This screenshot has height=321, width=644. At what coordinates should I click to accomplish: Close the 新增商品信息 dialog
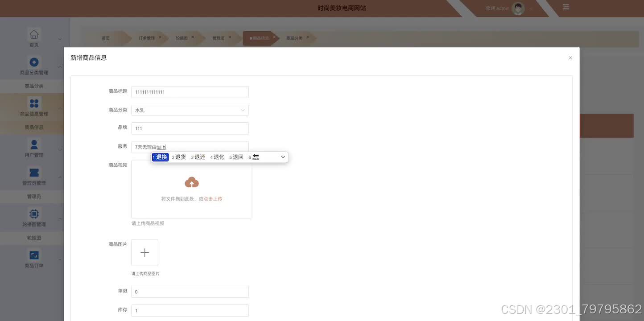tap(570, 58)
